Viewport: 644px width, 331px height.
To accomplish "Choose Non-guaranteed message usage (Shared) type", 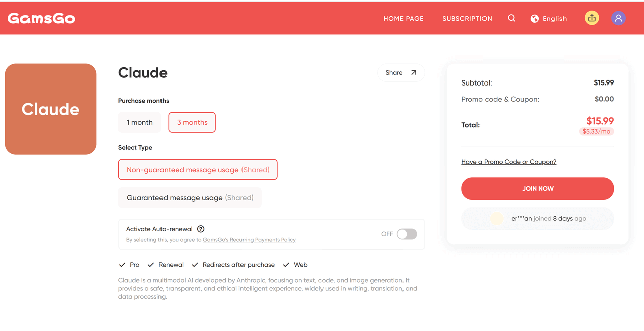I will coord(198,170).
